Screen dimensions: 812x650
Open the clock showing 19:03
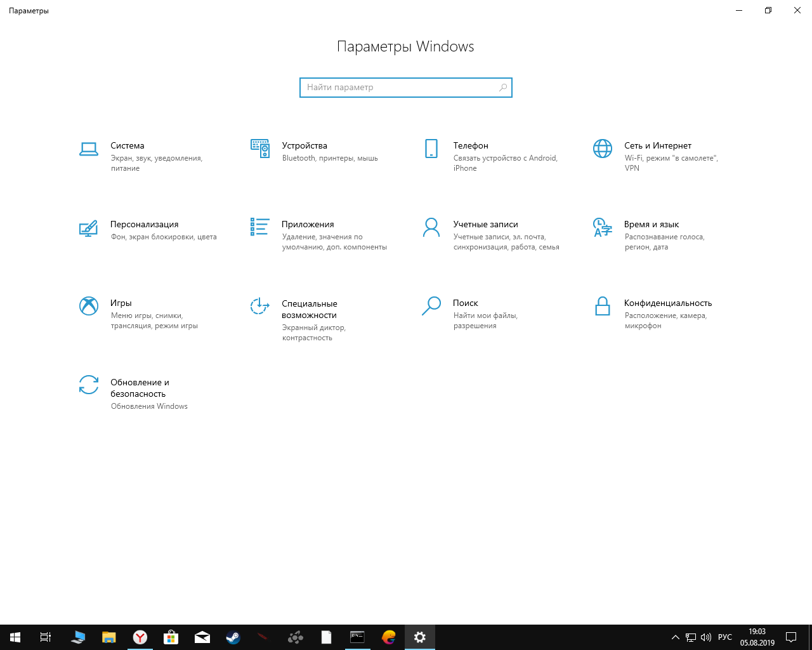[757, 637]
